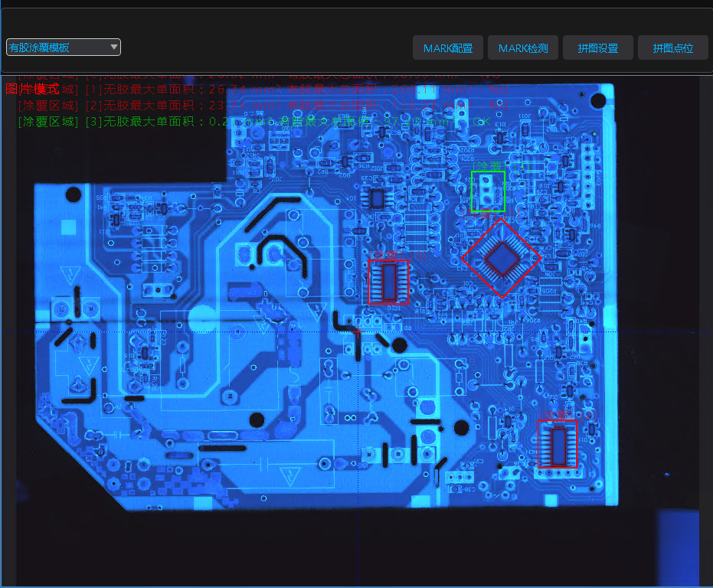Image resolution: width=713 pixels, height=588 pixels.
Task: Expand the 有胶涂覆模板 template dropdown
Action: pyautogui.click(x=64, y=47)
